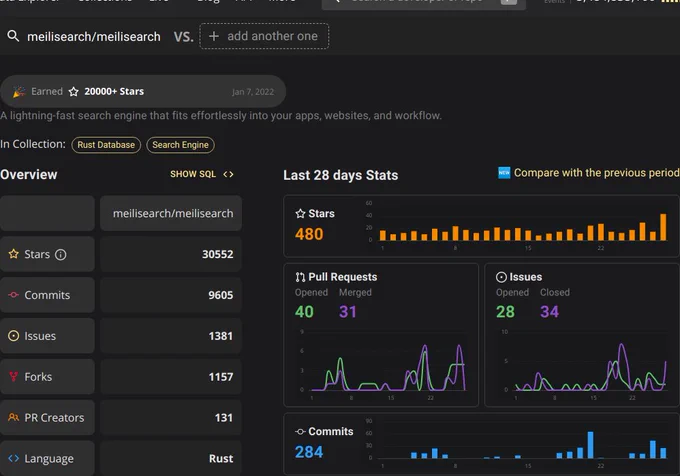This screenshot has height=476, width=680.
Task: Click the Issues icon in the Issues stats card
Action: [x=501, y=277]
